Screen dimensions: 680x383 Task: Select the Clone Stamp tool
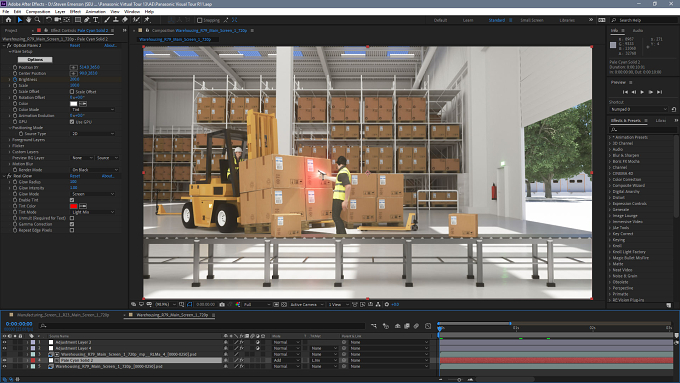coord(116,20)
